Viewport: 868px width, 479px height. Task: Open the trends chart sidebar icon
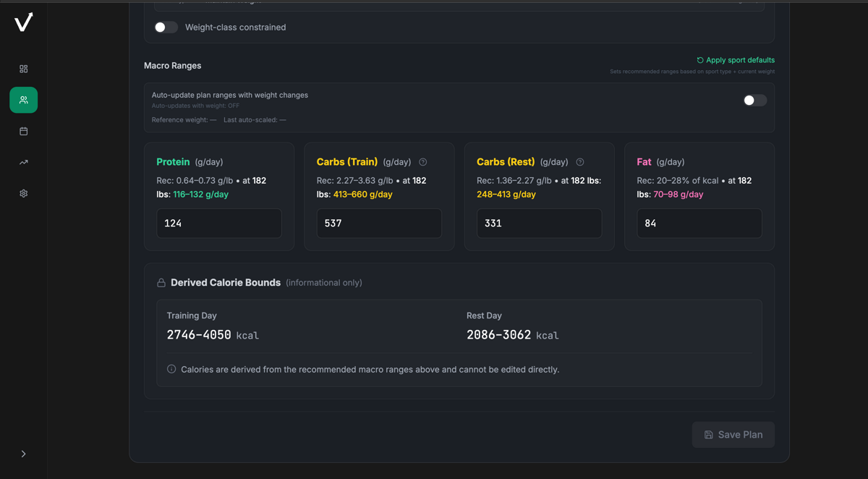pyautogui.click(x=23, y=162)
